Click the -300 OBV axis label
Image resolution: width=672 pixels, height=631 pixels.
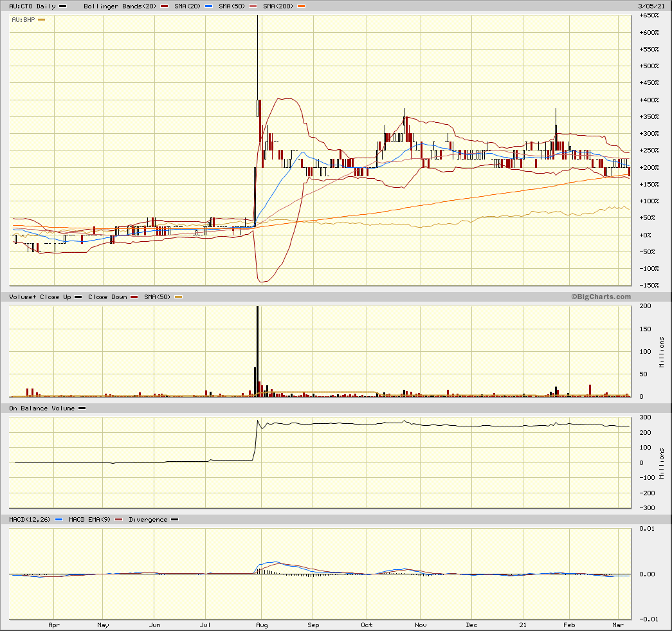(647, 508)
